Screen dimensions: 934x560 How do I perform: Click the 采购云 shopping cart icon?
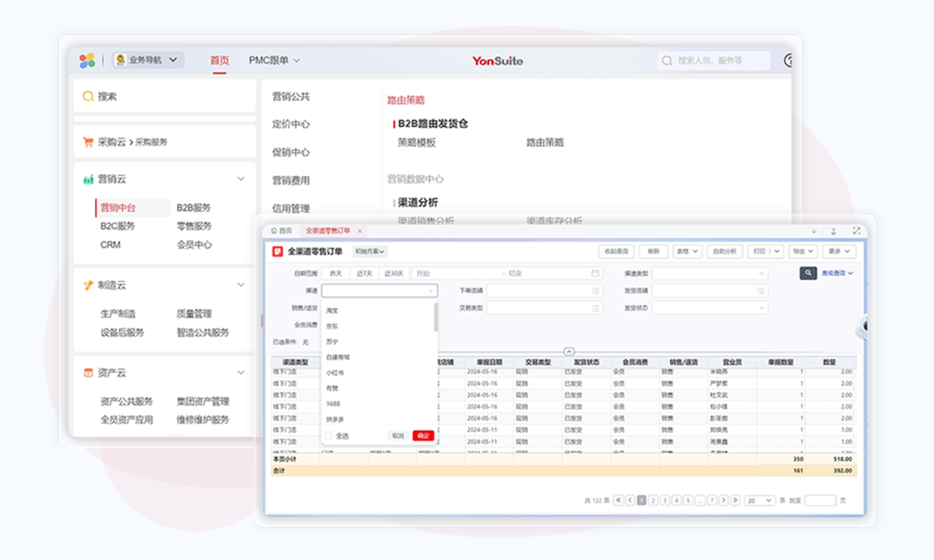coord(88,142)
